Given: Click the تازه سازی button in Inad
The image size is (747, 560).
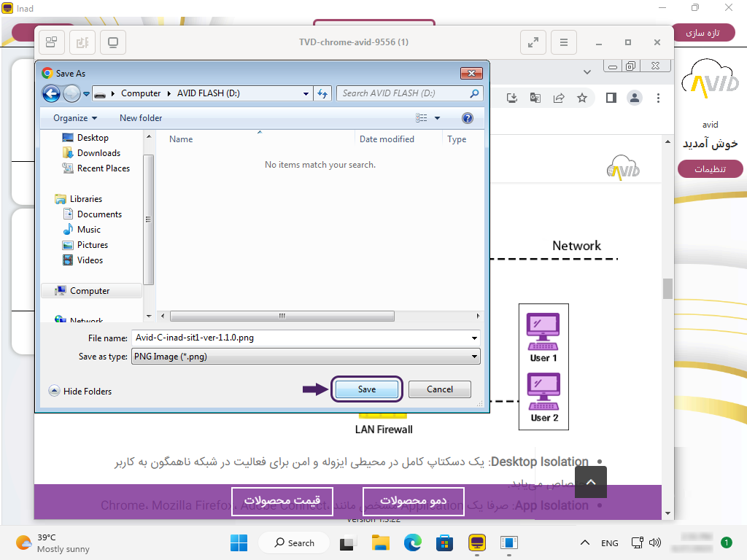Looking at the screenshot, I should pos(703,33).
